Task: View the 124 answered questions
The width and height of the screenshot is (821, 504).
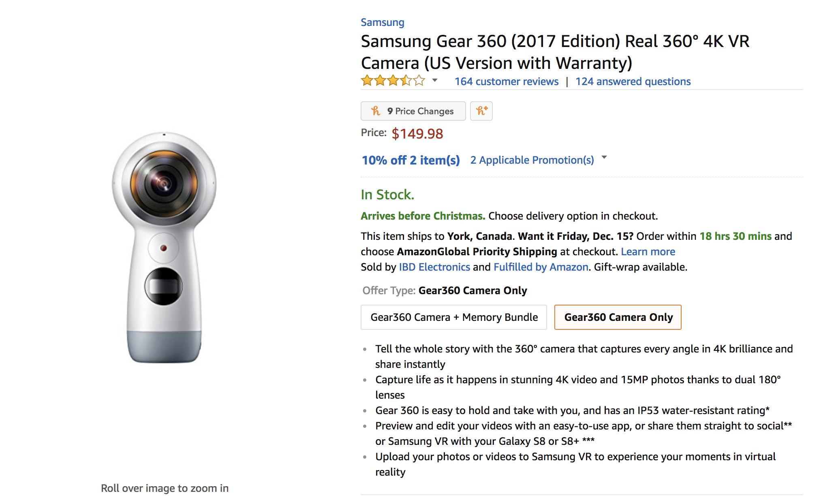Action: [633, 81]
